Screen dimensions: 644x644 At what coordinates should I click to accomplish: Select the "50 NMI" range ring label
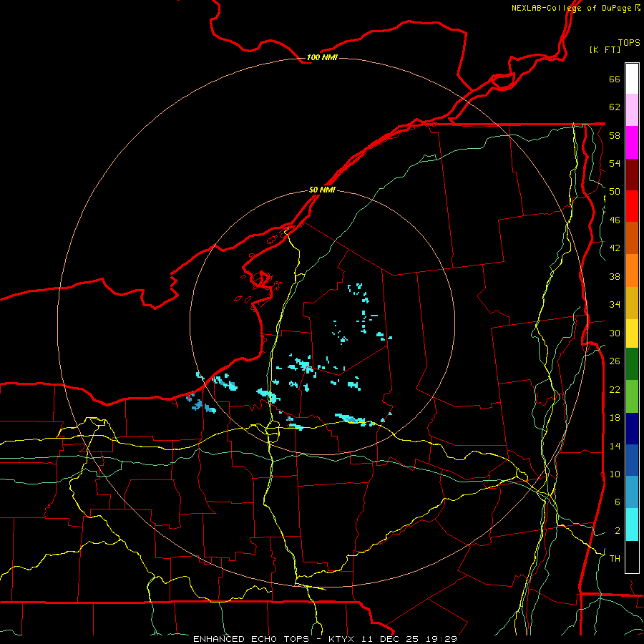coord(322,190)
